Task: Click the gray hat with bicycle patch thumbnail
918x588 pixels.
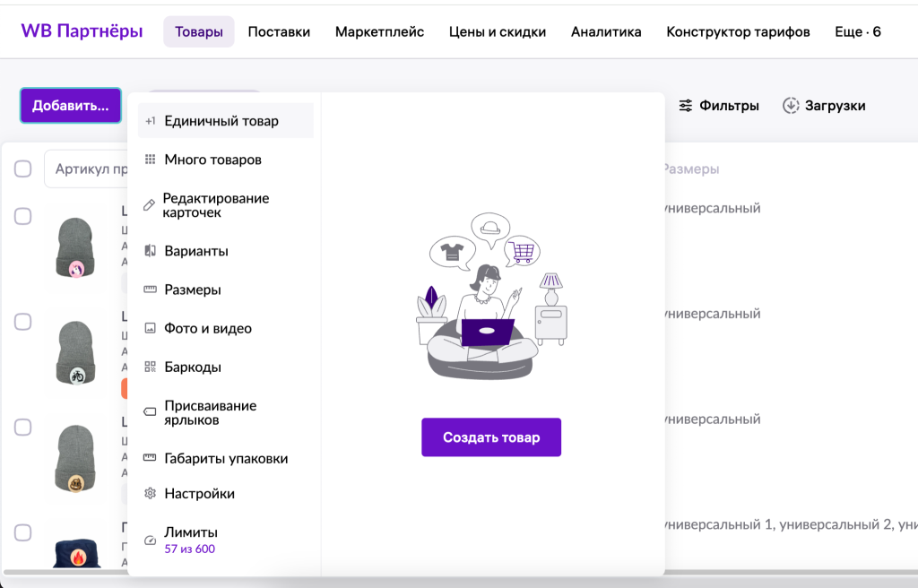Action: [75, 352]
